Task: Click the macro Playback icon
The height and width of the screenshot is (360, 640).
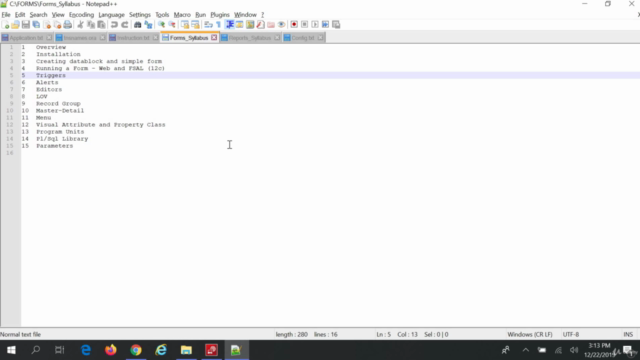Action: coord(315,24)
